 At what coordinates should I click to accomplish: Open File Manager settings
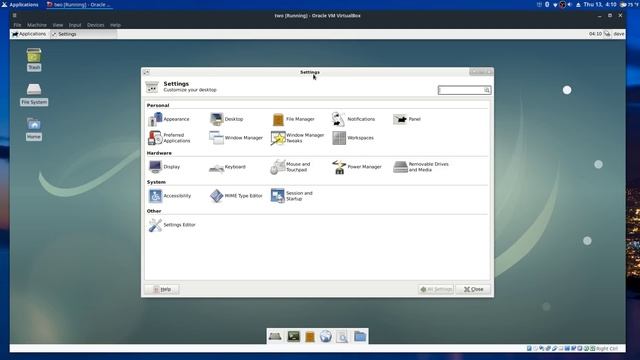[x=293, y=119]
